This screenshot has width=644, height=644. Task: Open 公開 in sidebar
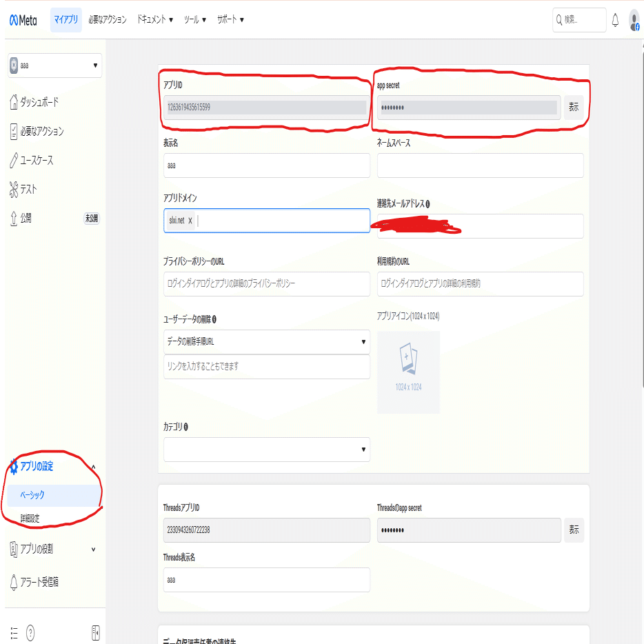point(26,218)
